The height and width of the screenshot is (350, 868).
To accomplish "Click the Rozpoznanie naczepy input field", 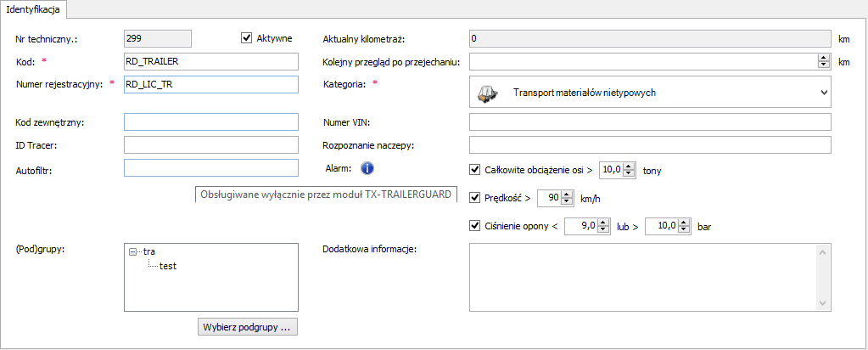I will pos(649,145).
